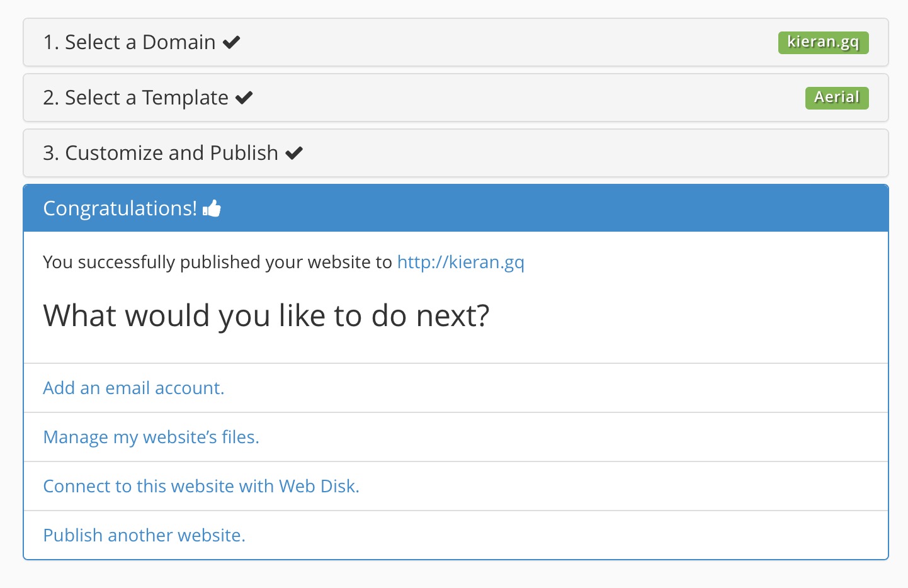Image resolution: width=908 pixels, height=588 pixels.
Task: Expand the Select a Domain step
Action: [456, 42]
